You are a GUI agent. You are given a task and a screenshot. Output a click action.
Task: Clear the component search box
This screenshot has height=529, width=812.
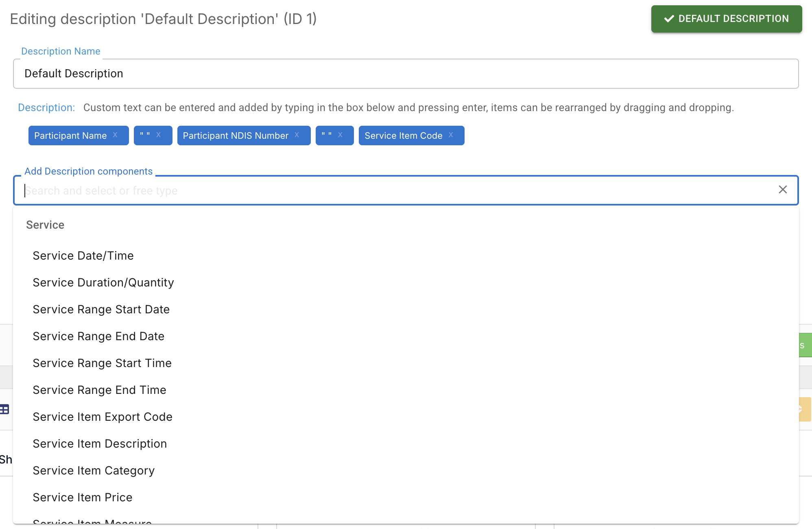[x=783, y=190]
